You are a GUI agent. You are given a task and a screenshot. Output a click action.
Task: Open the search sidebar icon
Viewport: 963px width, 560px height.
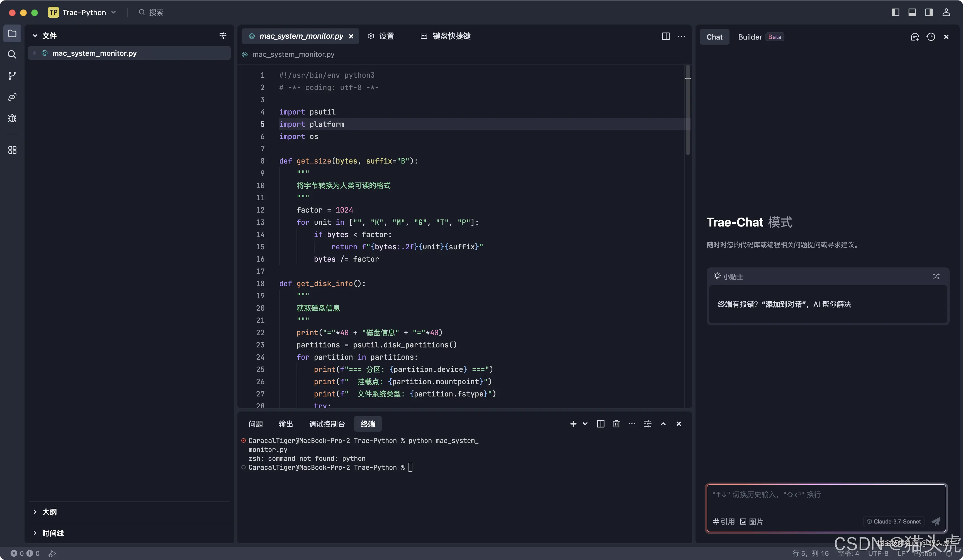(x=12, y=55)
